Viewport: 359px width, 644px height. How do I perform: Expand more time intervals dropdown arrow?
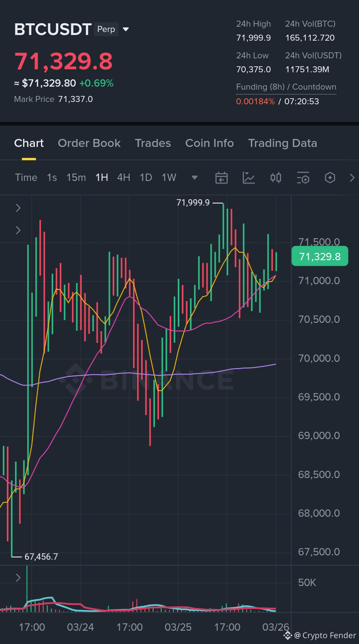tap(195, 178)
